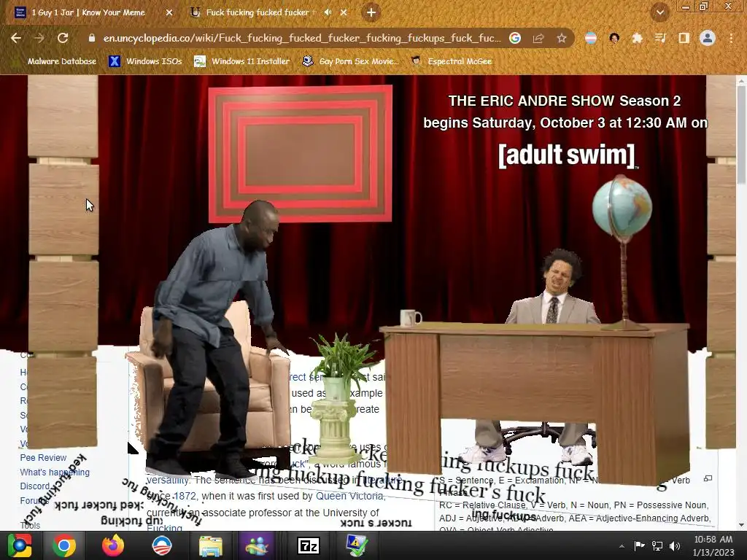The width and height of the screenshot is (747, 560).
Task: Click the Pee Review sidebar link
Action: (x=43, y=458)
